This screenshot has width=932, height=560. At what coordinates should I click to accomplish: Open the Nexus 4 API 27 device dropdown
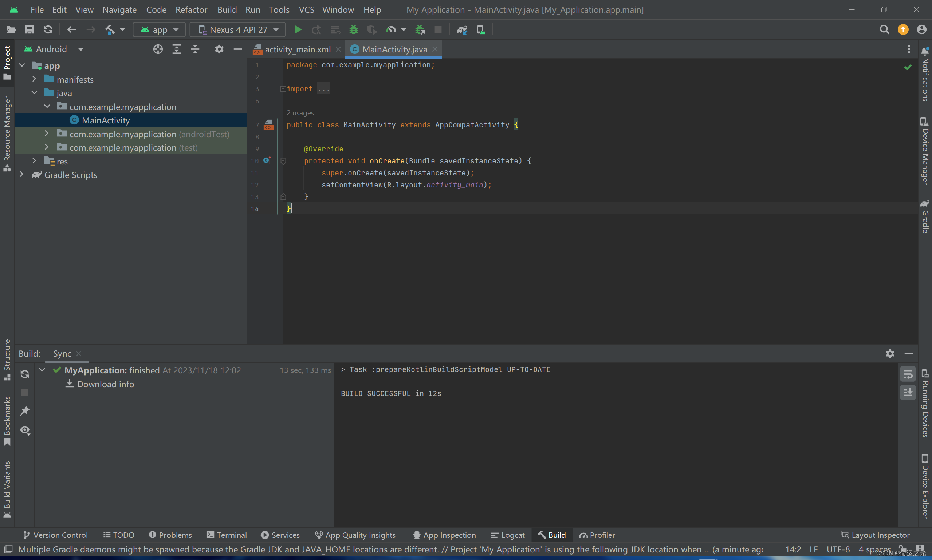tap(238, 29)
